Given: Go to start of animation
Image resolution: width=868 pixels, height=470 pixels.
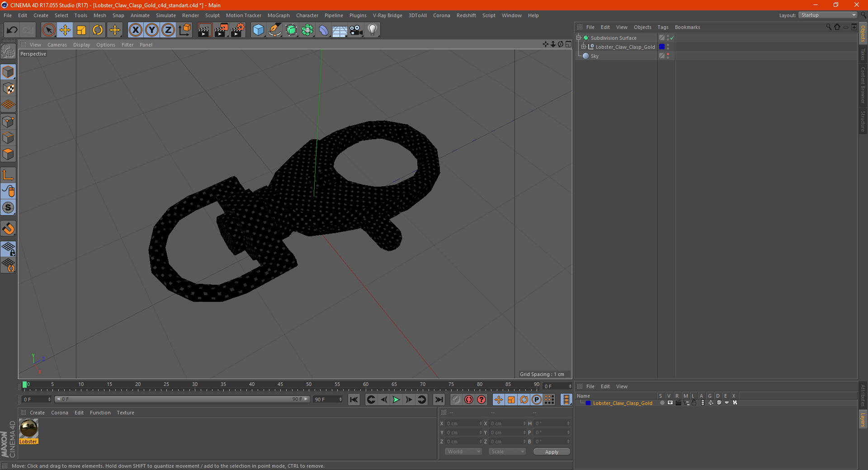Looking at the screenshot, I should (x=354, y=399).
